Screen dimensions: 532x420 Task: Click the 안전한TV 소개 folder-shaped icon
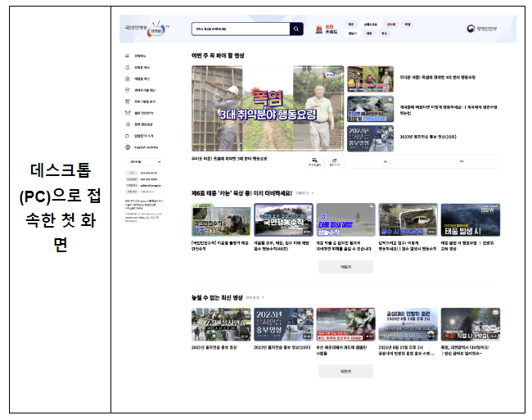127,136
